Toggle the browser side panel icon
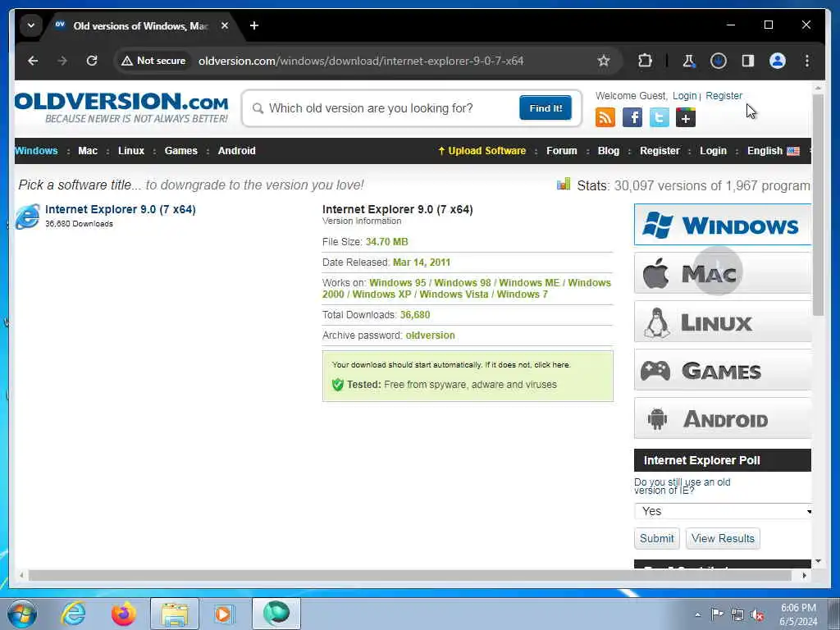 click(x=748, y=61)
